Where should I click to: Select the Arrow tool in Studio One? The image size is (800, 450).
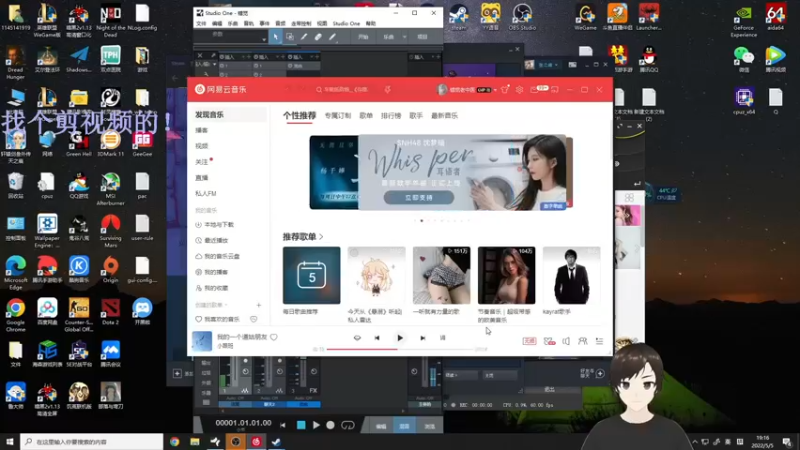[276, 37]
